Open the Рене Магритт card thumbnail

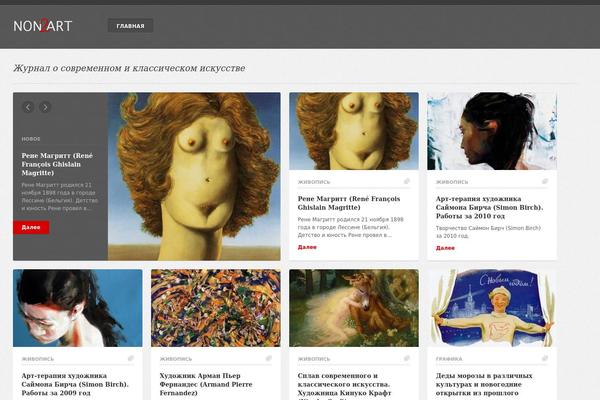click(354, 131)
